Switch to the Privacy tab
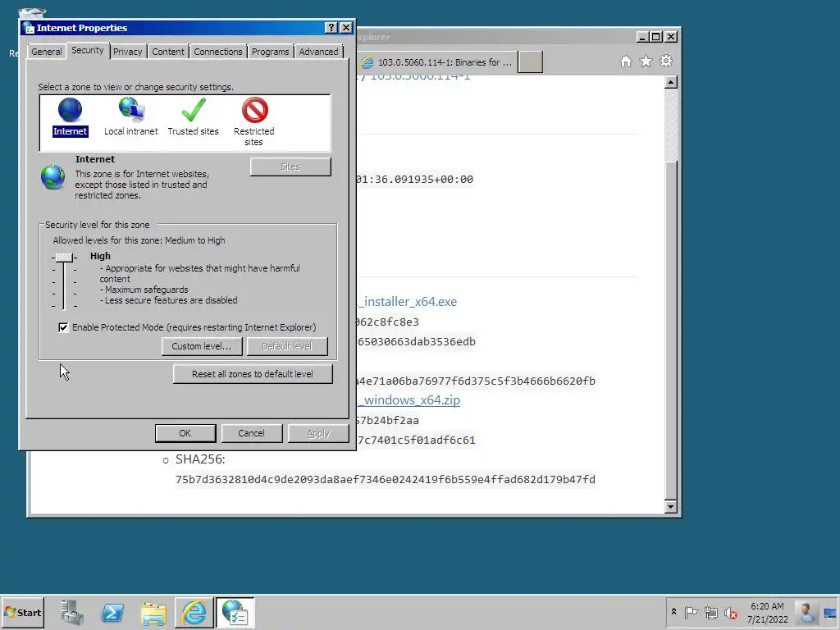 (x=127, y=52)
